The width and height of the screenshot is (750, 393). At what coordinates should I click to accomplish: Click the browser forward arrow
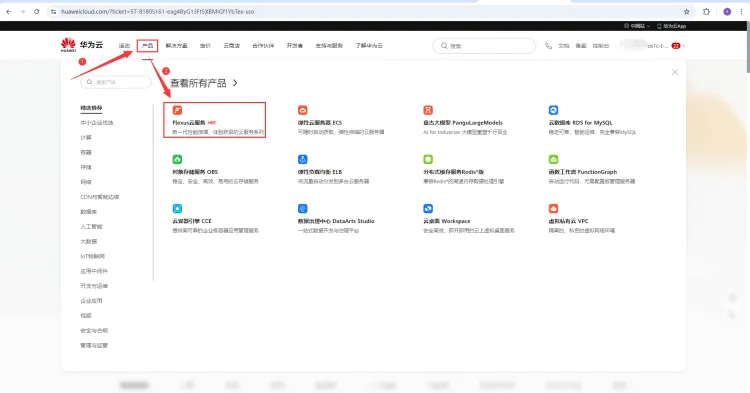pos(22,11)
